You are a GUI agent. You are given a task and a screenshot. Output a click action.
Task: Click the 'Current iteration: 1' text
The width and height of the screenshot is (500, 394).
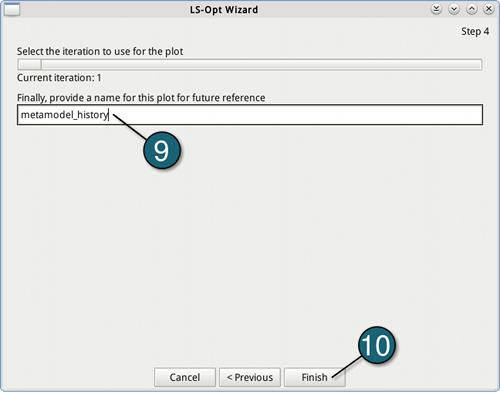[59, 78]
